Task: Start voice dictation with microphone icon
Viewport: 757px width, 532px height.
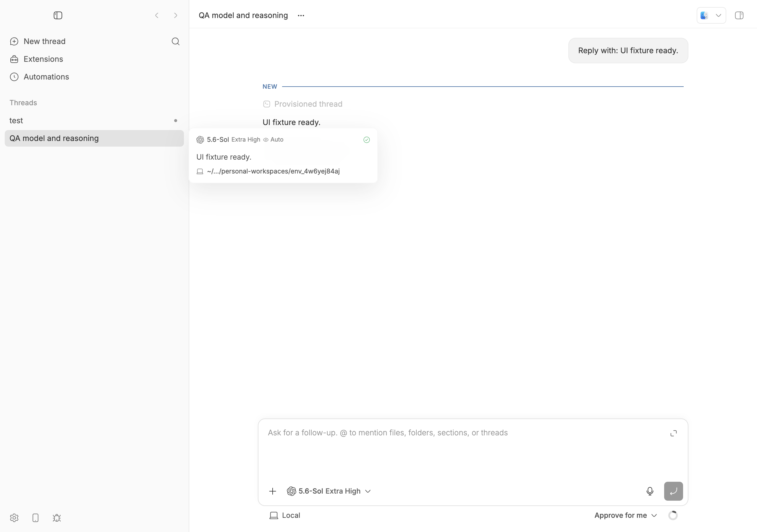Action: [x=650, y=491]
